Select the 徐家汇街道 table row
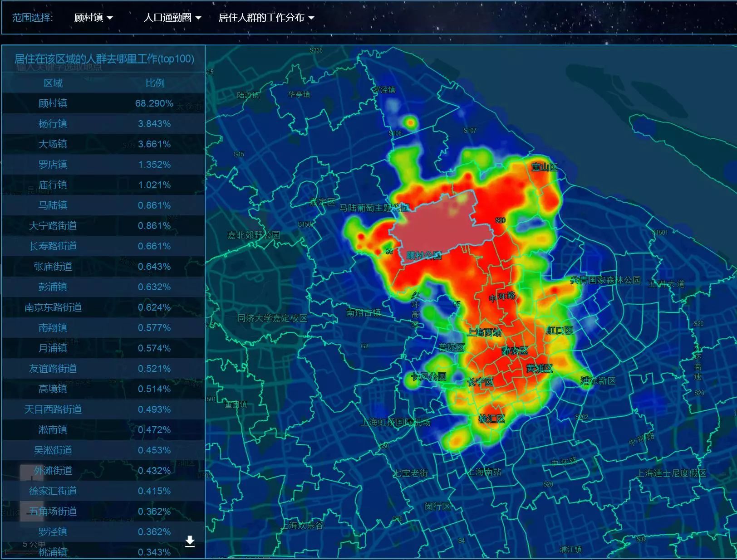 (103, 491)
